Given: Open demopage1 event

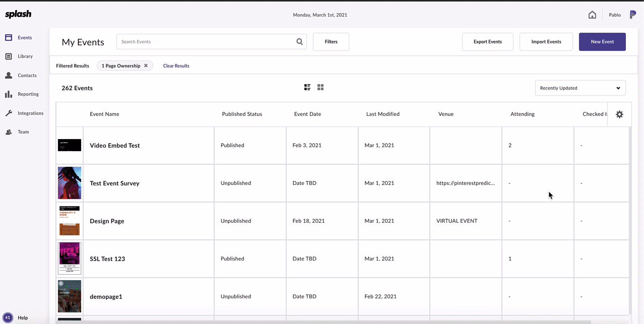Looking at the screenshot, I should [106, 297].
